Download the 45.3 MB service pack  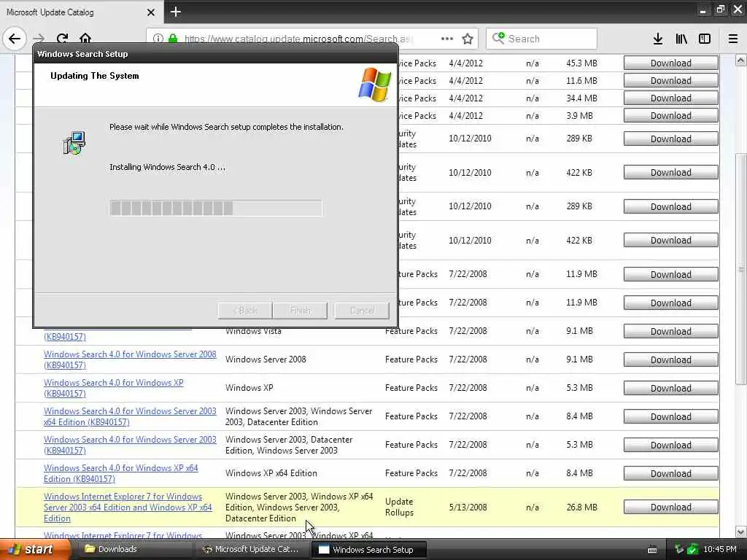tap(671, 63)
